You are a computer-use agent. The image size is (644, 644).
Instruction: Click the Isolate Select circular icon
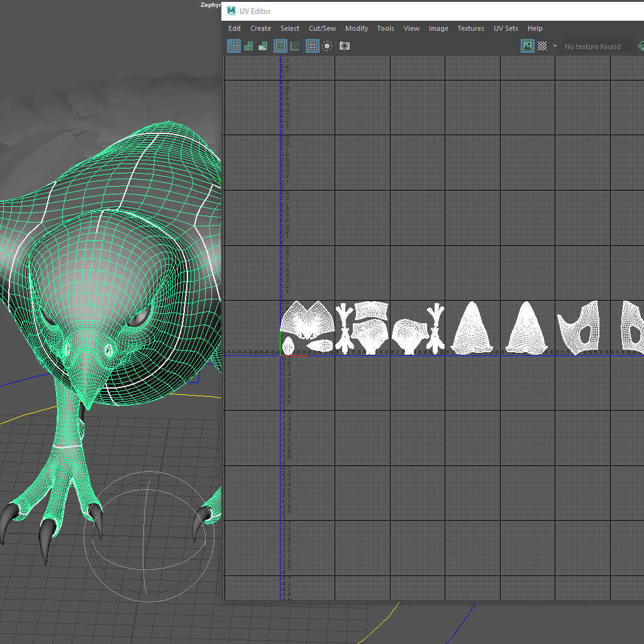[x=327, y=46]
